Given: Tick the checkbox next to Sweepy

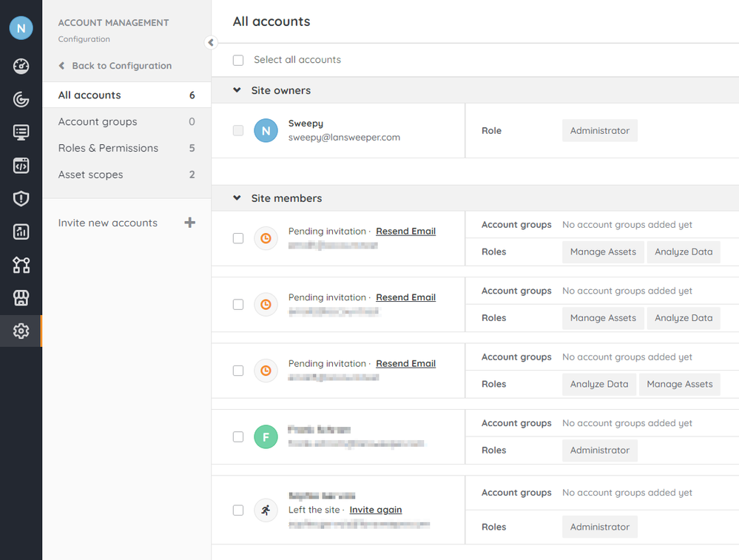Looking at the screenshot, I should pyautogui.click(x=238, y=130).
